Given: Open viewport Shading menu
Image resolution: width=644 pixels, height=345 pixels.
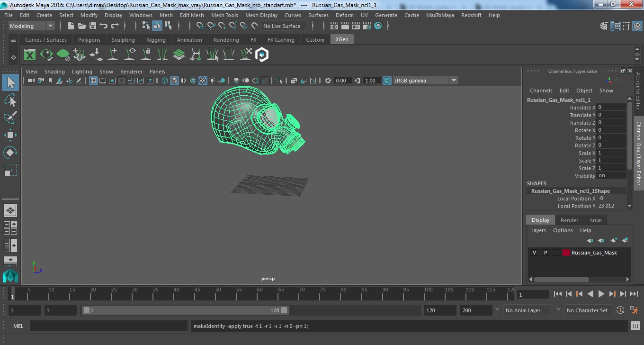Looking at the screenshot, I should [54, 72].
